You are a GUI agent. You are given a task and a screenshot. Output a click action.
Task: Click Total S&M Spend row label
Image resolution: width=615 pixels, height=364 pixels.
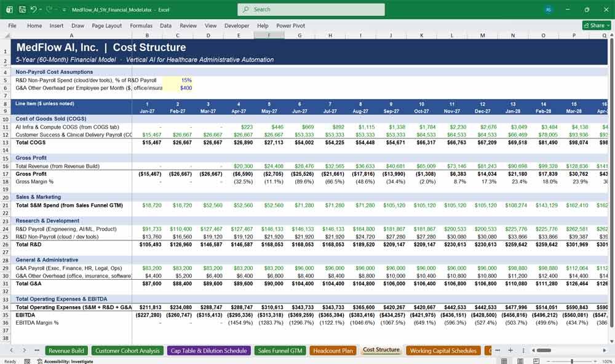point(71,205)
